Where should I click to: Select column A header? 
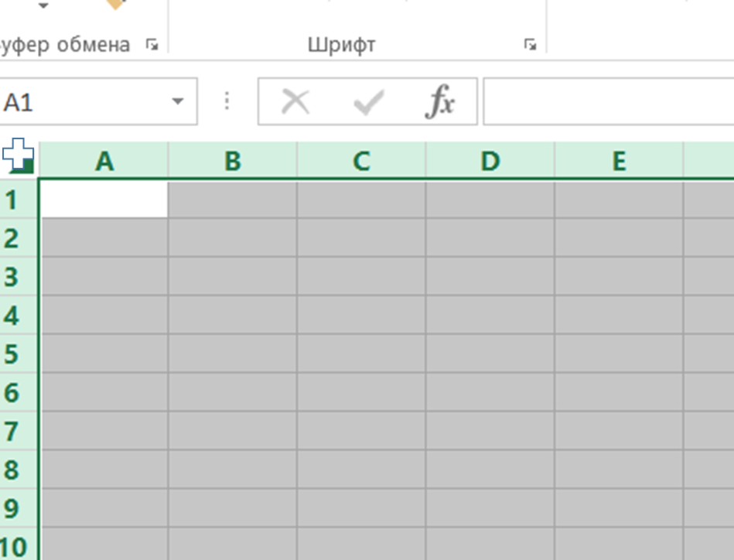click(x=104, y=161)
